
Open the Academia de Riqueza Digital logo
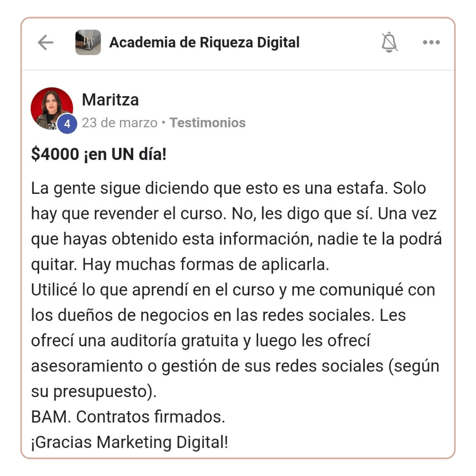88,42
